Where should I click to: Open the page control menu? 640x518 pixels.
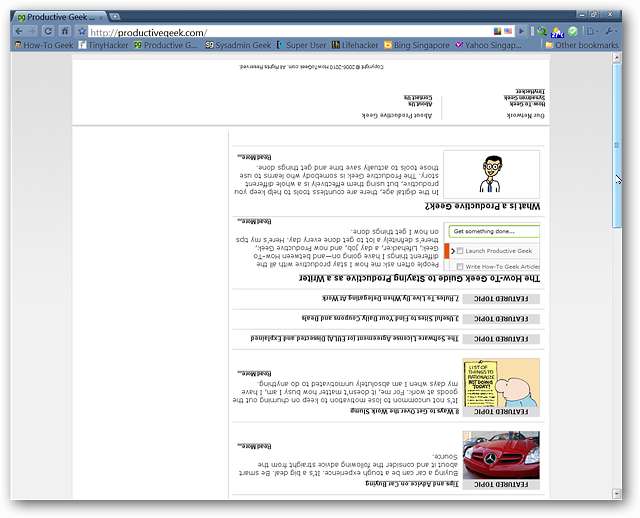click(592, 32)
